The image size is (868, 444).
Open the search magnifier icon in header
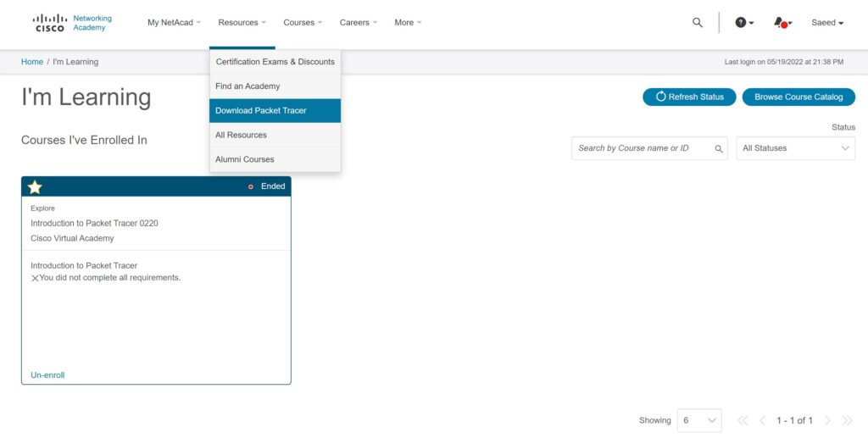click(698, 23)
